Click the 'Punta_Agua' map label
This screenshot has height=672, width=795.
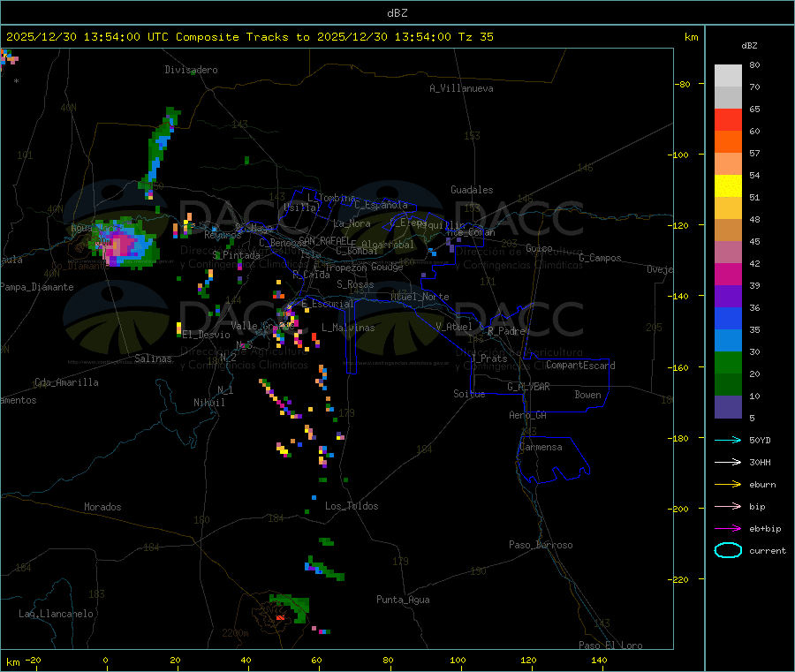pyautogui.click(x=403, y=600)
